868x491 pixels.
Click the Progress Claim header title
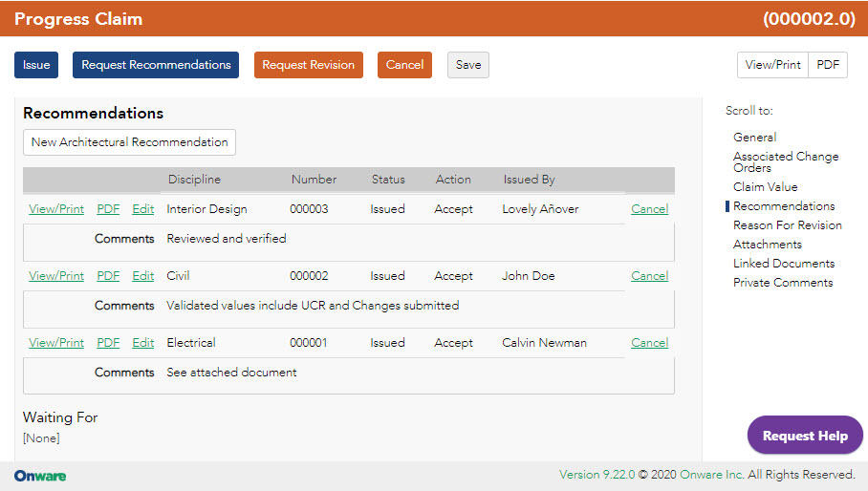click(78, 19)
